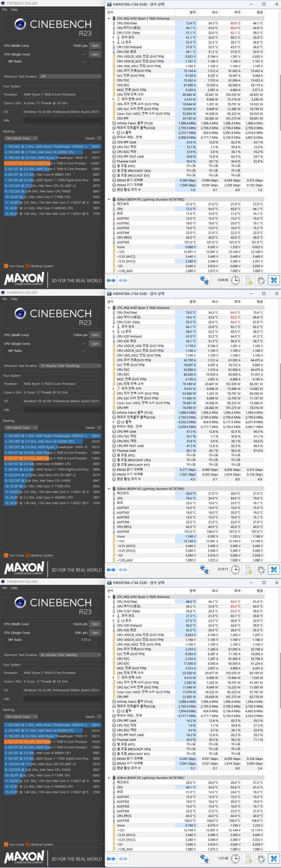Click the blue expand arrows beside the 1:27:48 timer

click(x=111, y=858)
